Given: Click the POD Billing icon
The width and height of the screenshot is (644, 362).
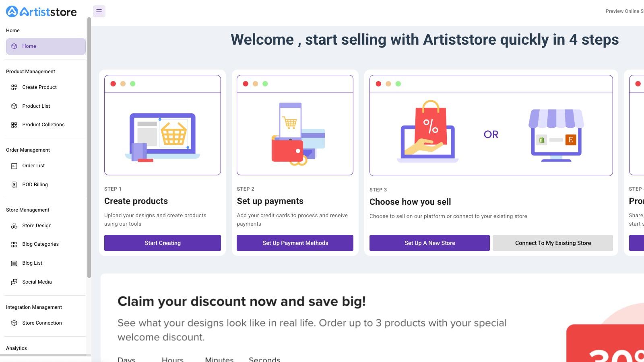Looking at the screenshot, I should click(14, 185).
